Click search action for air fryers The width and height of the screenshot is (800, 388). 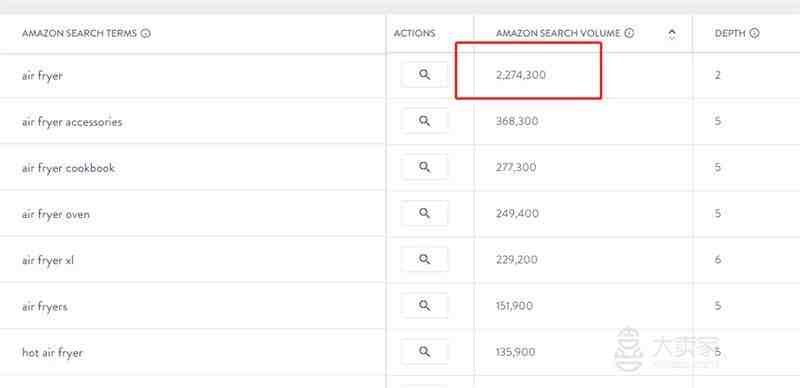424,305
